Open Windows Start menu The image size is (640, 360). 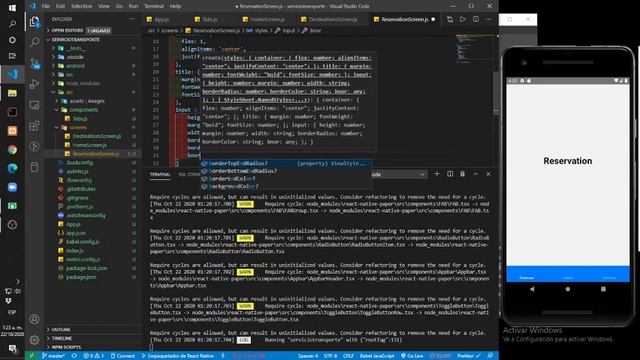click(x=12, y=8)
